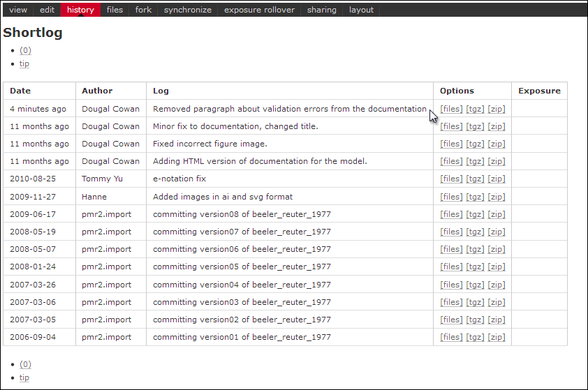The width and height of the screenshot is (588, 390).
Task: Open [files] for the e-notation fix commit
Action: [451, 179]
